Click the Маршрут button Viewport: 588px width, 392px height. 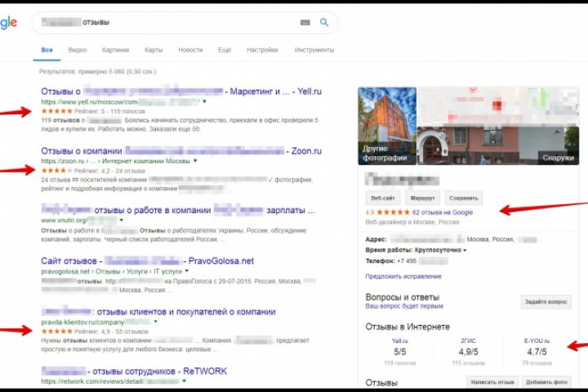[422, 198]
